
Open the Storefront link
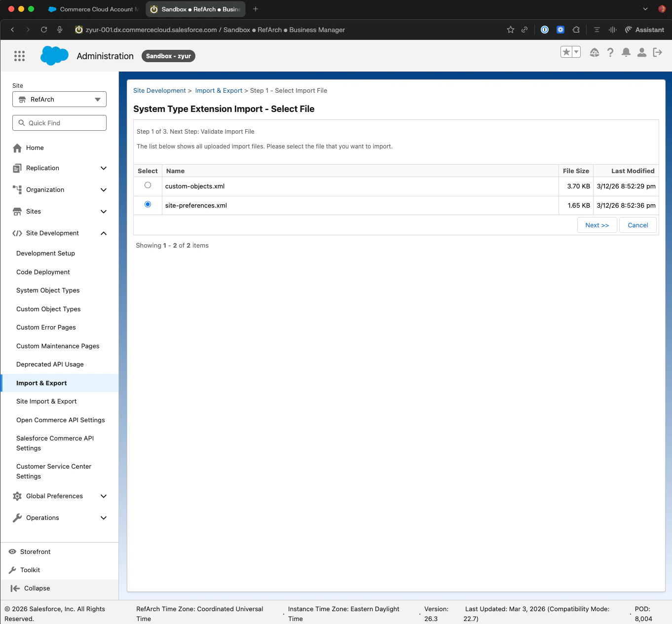tap(35, 551)
